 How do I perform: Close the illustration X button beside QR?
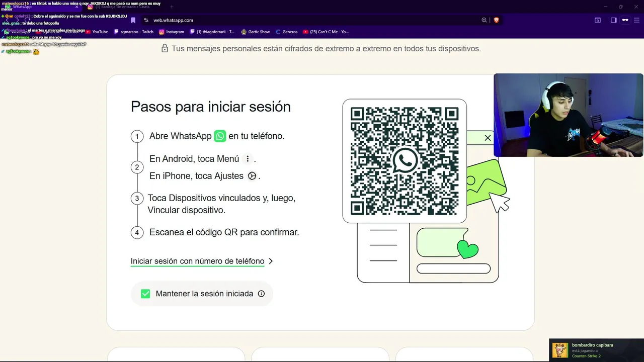[488, 138]
